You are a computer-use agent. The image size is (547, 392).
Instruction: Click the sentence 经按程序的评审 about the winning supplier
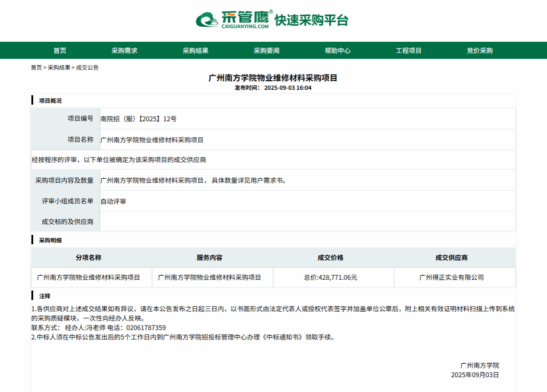pos(119,160)
